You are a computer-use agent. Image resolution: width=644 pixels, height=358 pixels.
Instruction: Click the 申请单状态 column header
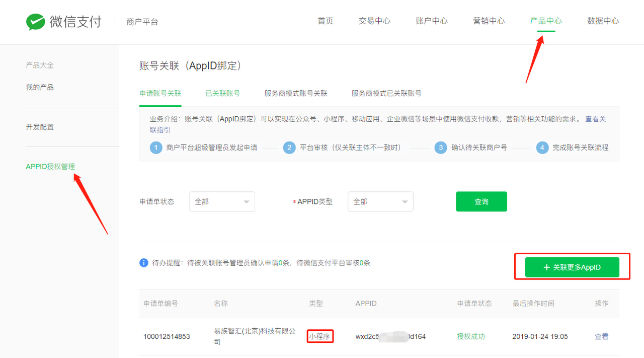click(x=474, y=303)
